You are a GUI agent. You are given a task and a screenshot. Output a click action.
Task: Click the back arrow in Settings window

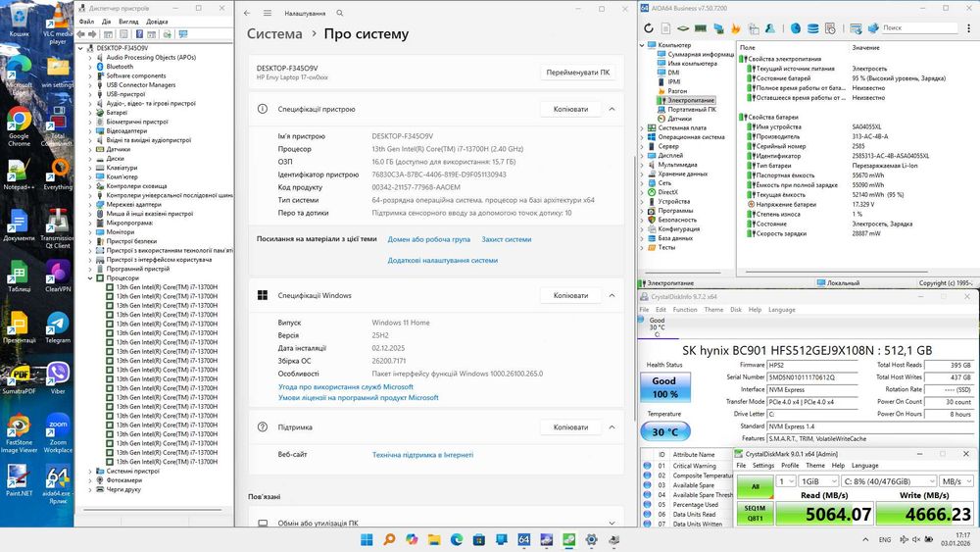[248, 13]
